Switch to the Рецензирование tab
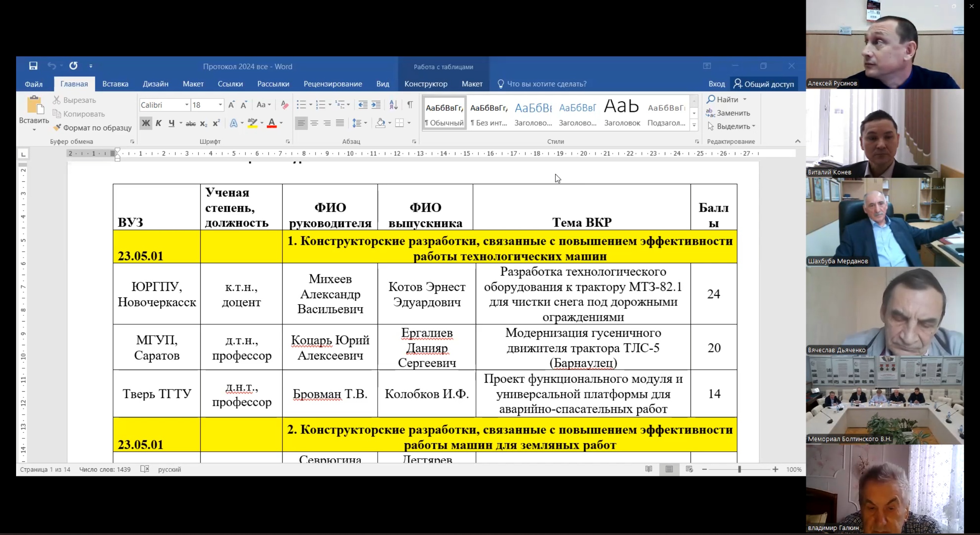This screenshot has height=535, width=980. [333, 84]
